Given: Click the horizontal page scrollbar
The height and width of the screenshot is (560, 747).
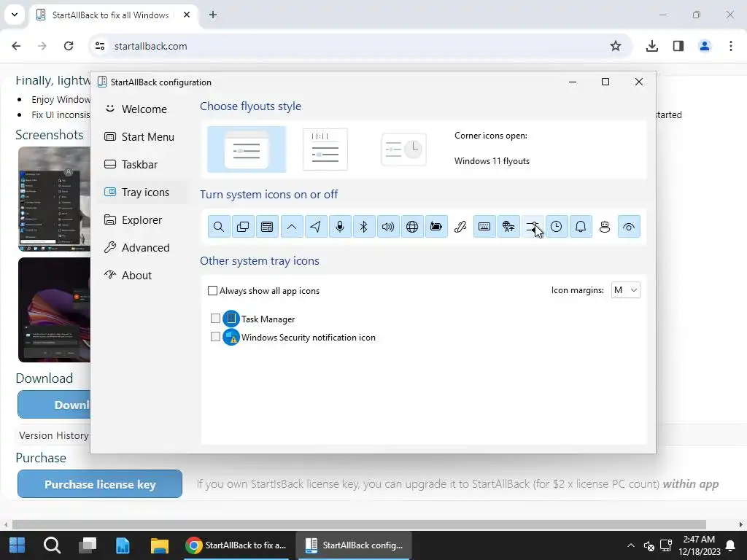Looking at the screenshot, I should point(358,525).
